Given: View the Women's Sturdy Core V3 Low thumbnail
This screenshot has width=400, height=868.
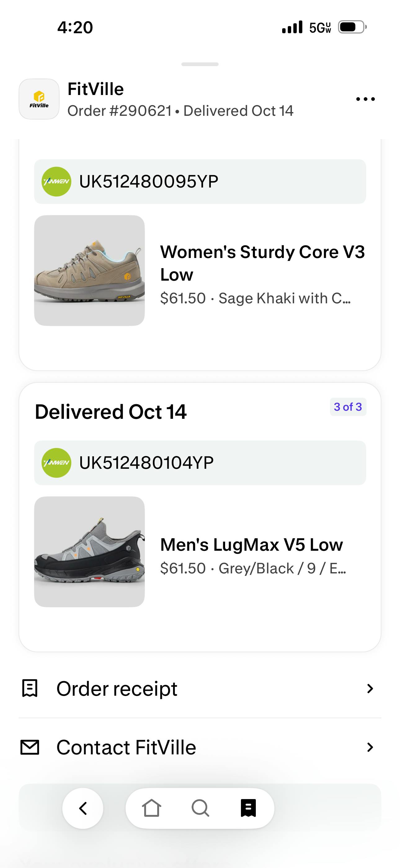Looking at the screenshot, I should tap(90, 271).
